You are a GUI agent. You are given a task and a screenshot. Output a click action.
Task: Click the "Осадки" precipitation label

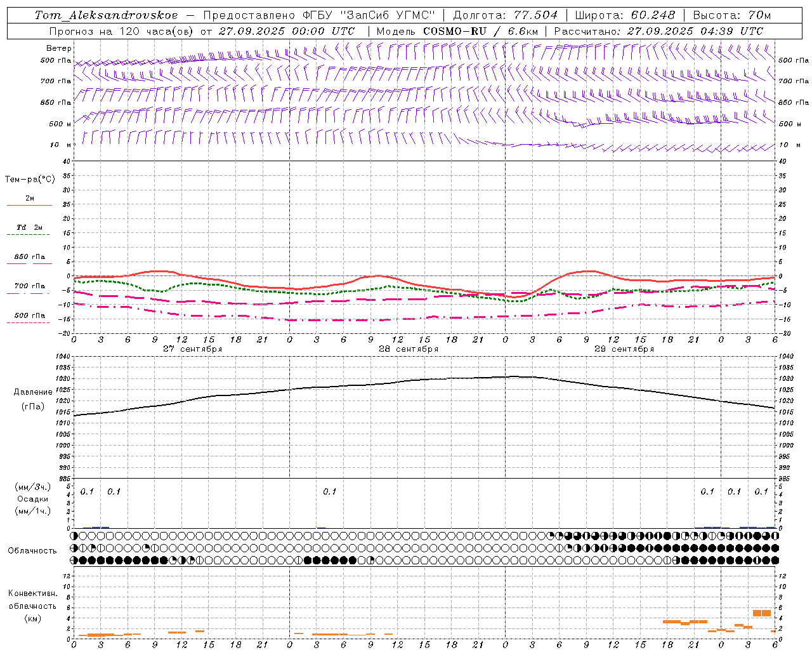tap(33, 499)
